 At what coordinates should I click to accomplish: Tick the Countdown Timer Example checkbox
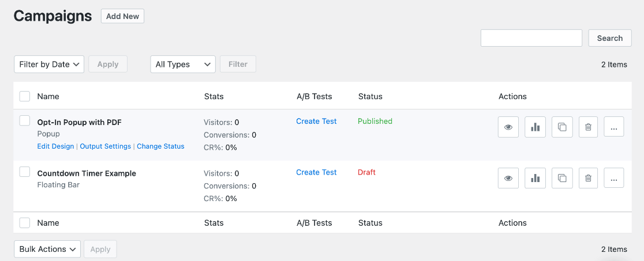point(25,172)
